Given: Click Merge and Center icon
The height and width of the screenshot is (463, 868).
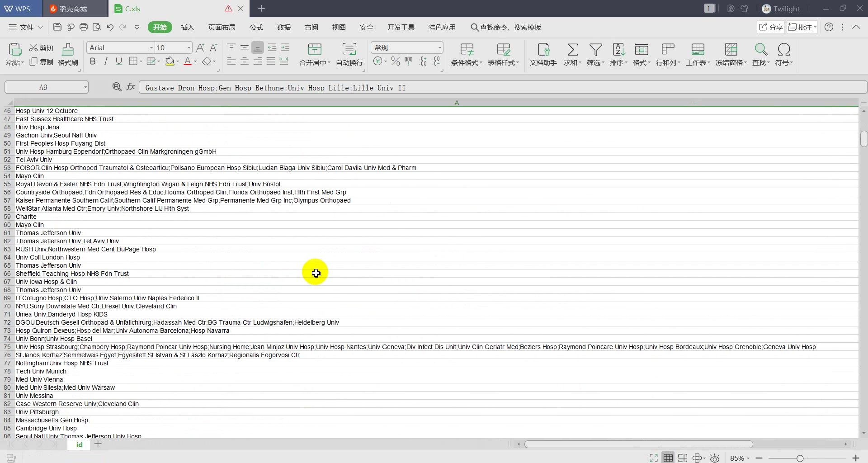Looking at the screenshot, I should click(315, 49).
